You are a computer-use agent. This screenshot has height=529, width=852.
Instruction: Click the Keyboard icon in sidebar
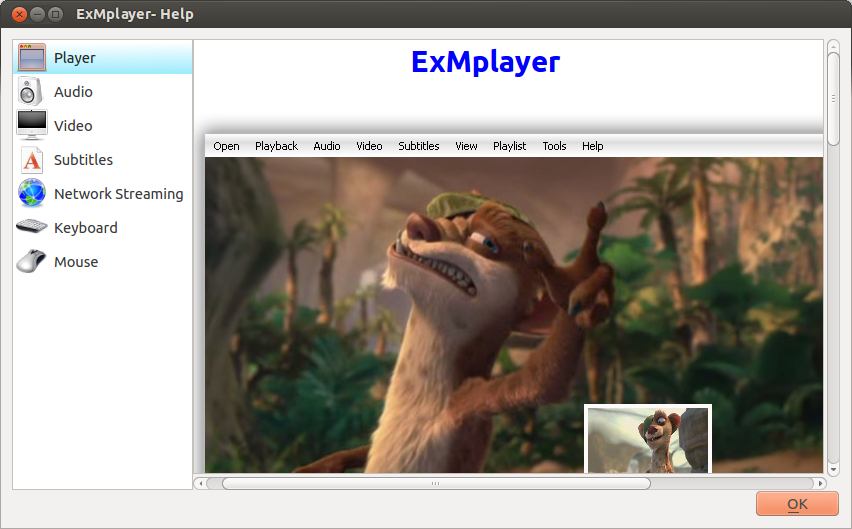[x=32, y=226]
